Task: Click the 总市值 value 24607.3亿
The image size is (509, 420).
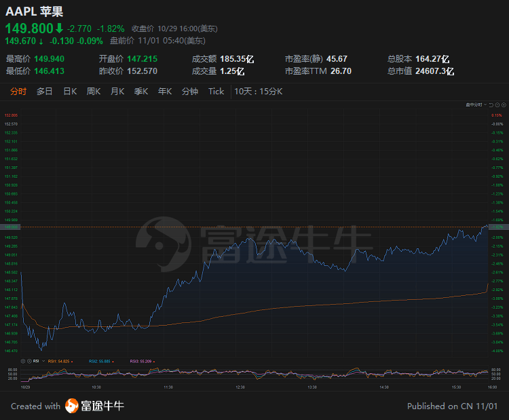Action: click(x=434, y=71)
